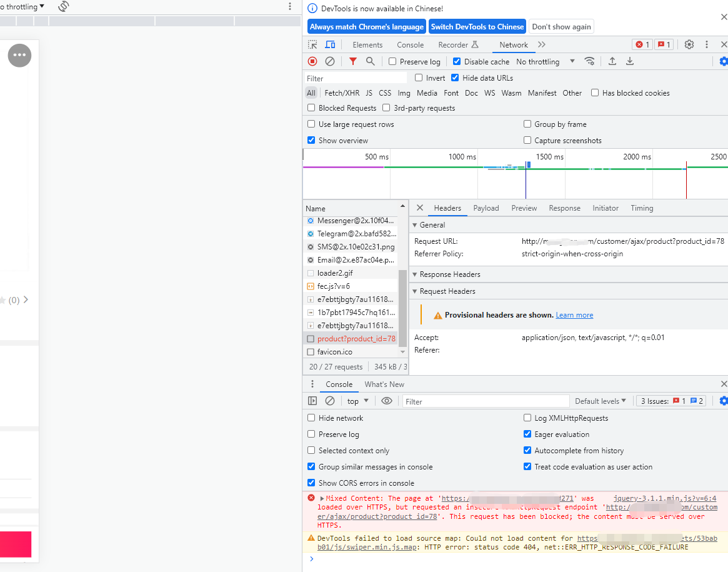
Task: Uncheck Show overview
Action: (x=311, y=140)
